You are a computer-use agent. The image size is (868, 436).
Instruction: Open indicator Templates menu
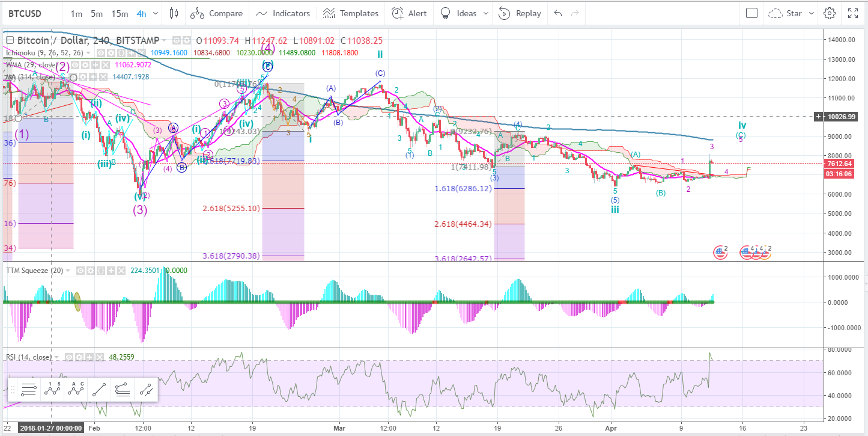click(351, 13)
